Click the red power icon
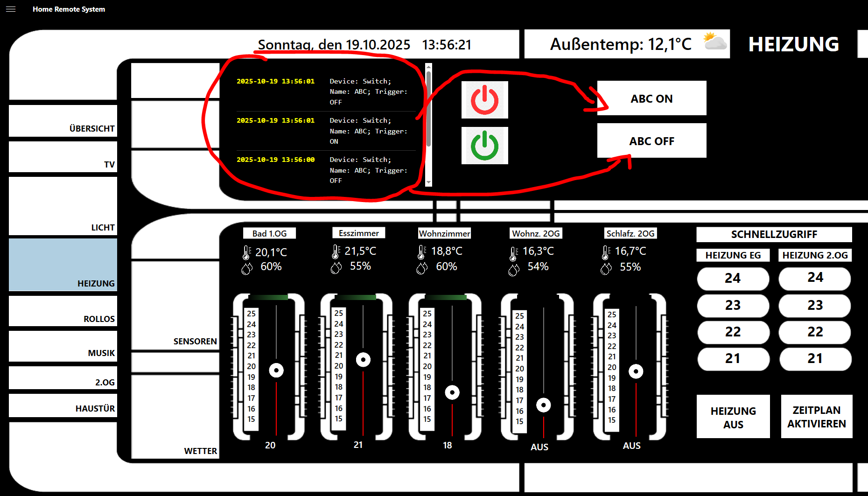 click(484, 100)
